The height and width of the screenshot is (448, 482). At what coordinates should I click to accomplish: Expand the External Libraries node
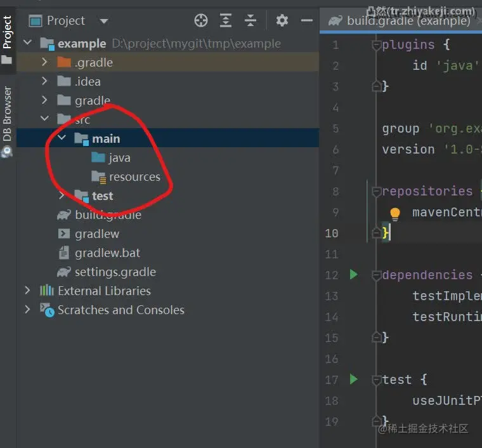(28, 290)
